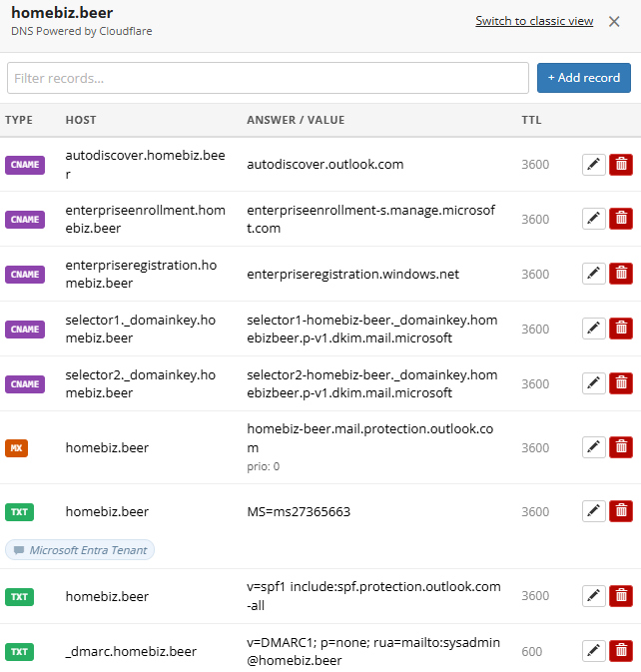This screenshot has height=672, width=641.
Task: Select the v=spf1 include:spf.protection.outlook.com value
Action: (x=373, y=596)
